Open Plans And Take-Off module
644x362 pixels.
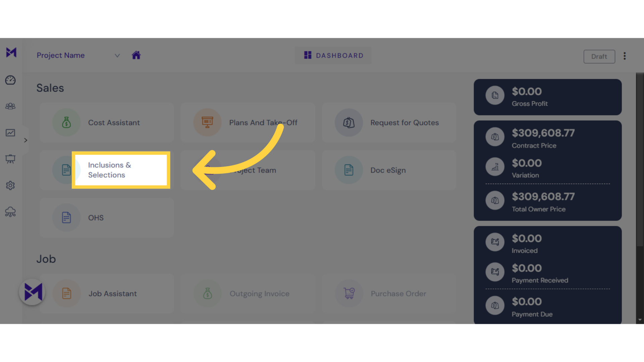[x=248, y=122]
